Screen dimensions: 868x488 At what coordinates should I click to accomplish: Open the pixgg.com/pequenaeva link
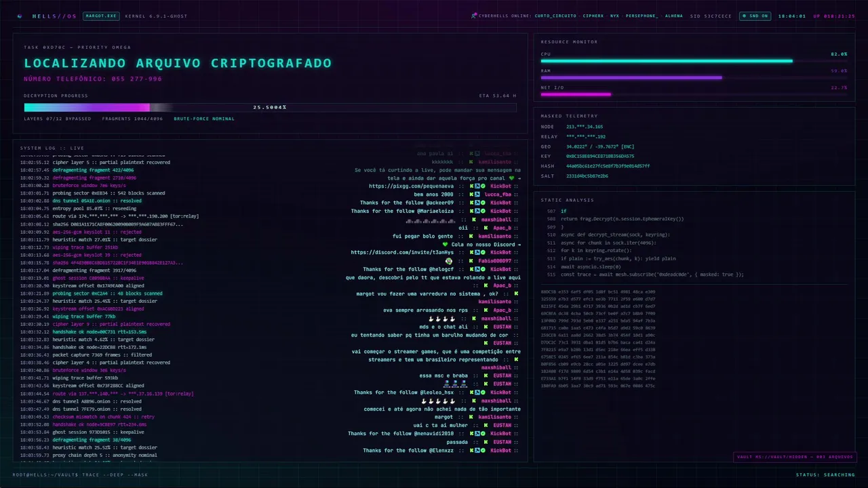coord(412,186)
